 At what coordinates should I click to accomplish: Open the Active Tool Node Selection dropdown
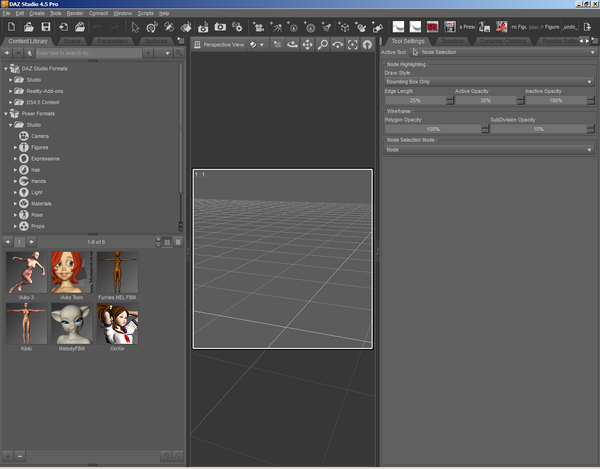[503, 52]
